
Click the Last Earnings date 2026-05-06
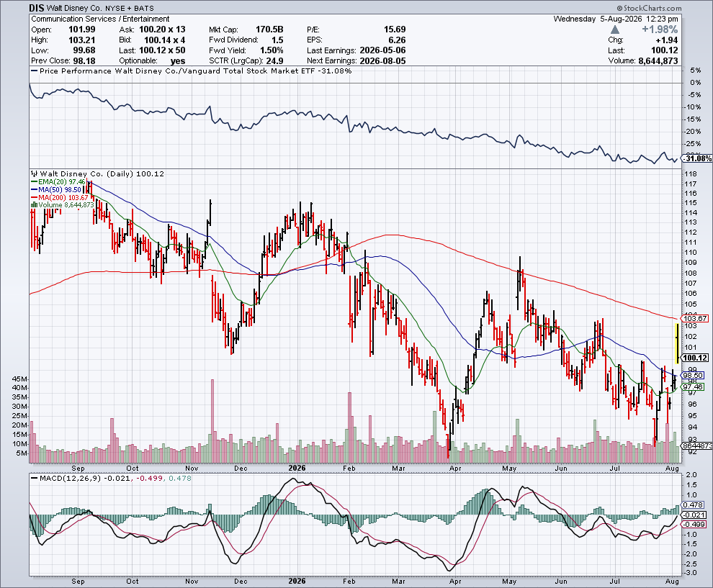(x=382, y=50)
